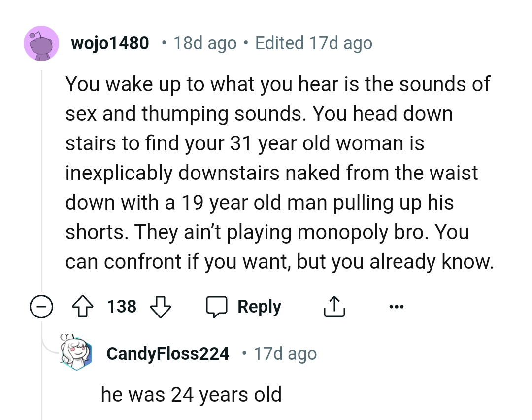Click the 138 vote score
Image resolution: width=532 pixels, height=420 pixels.
point(122,307)
